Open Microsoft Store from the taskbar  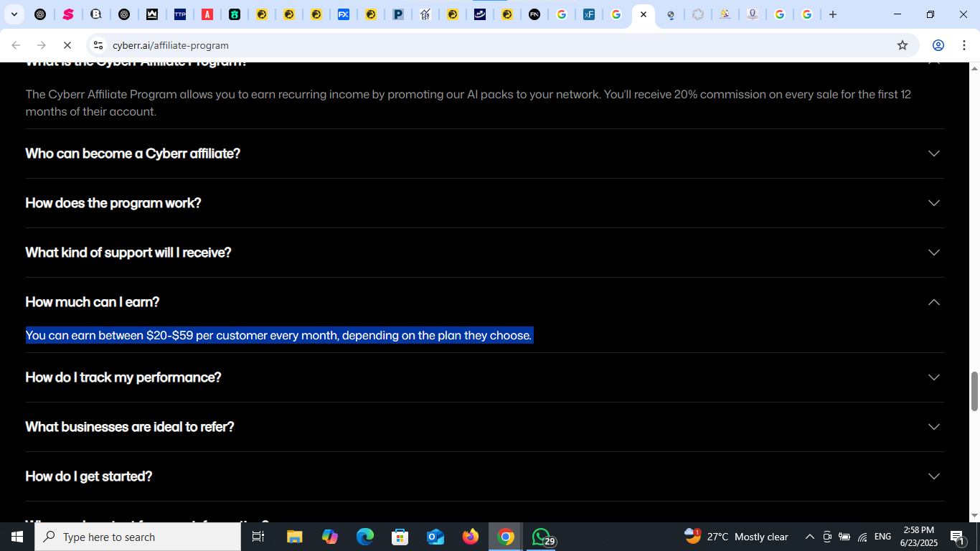click(400, 537)
